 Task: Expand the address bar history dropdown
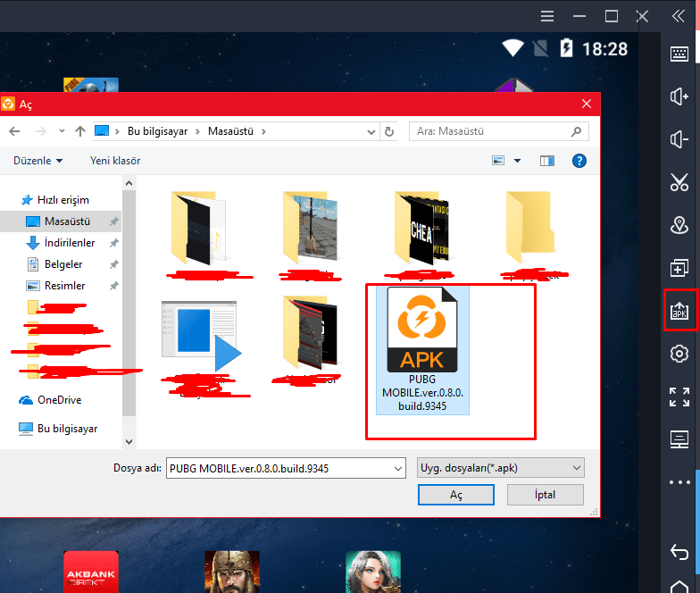[x=371, y=132]
